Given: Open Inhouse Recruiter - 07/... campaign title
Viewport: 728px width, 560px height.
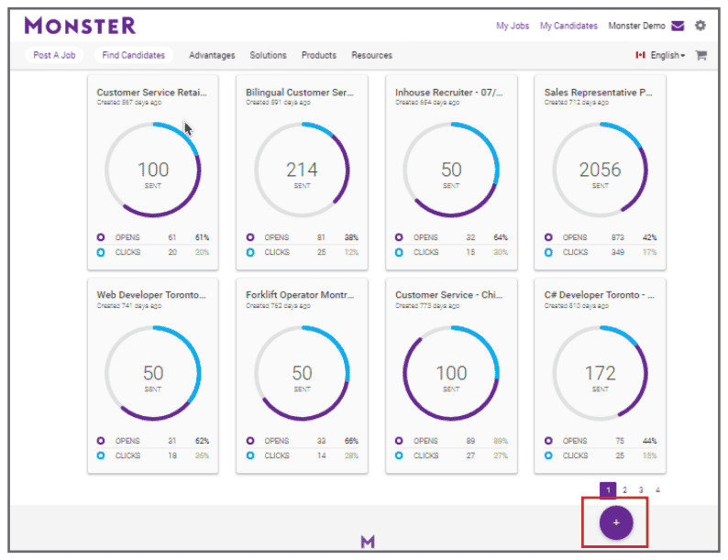Looking at the screenshot, I should click(448, 93).
